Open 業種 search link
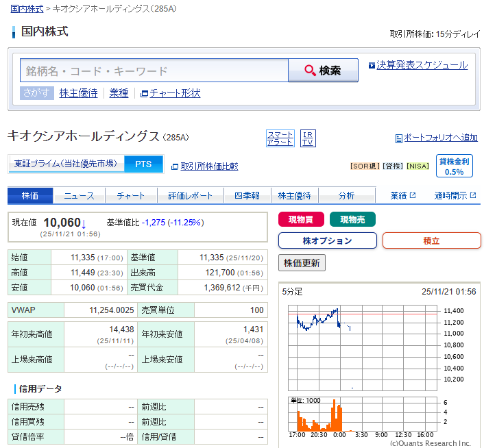The width and height of the screenshot is (484, 448). pos(119,93)
